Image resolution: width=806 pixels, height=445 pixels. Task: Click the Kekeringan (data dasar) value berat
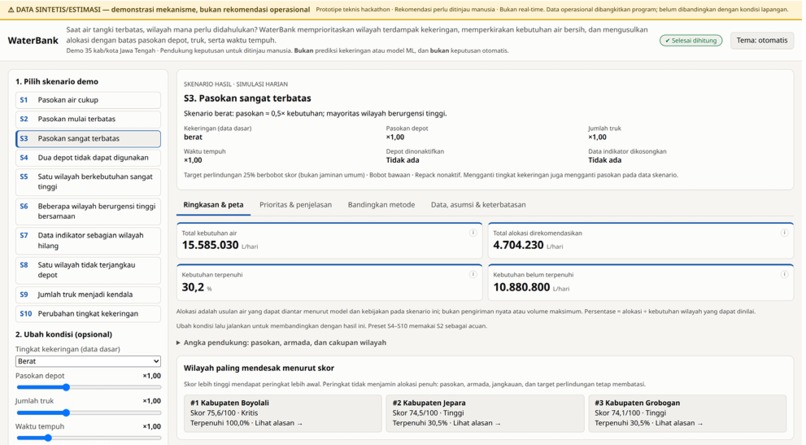click(x=193, y=137)
